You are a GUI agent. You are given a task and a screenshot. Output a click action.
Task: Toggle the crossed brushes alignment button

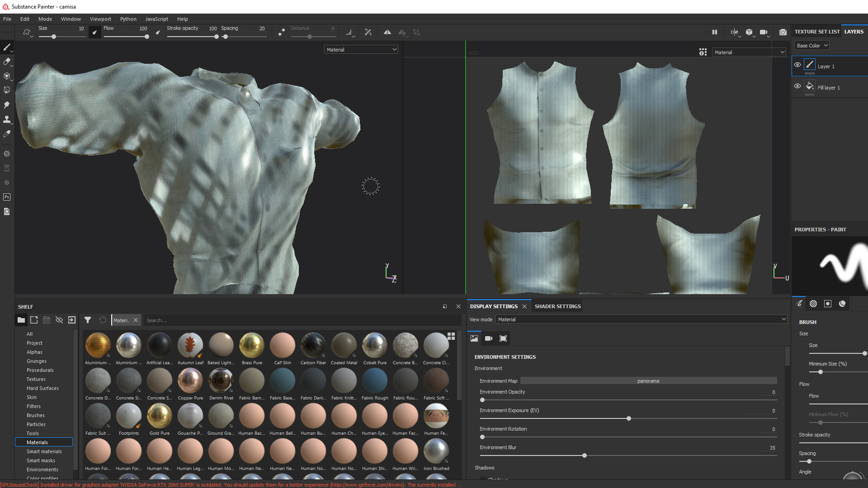point(368,32)
